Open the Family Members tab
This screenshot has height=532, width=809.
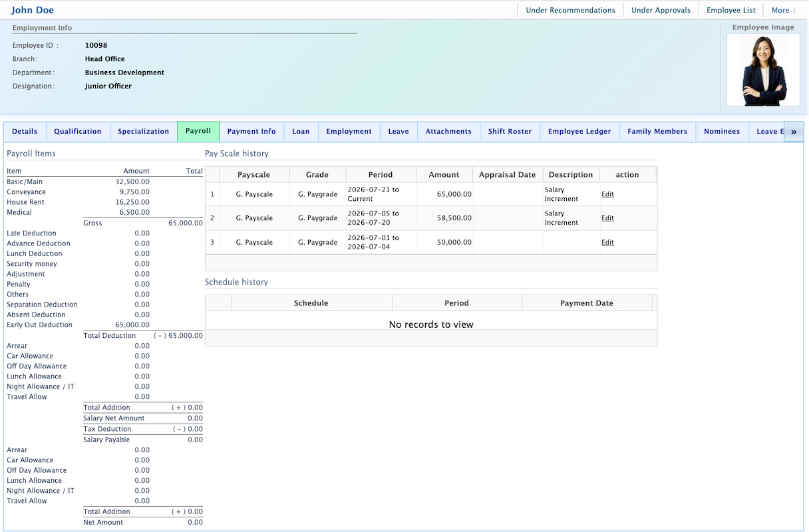coord(657,132)
